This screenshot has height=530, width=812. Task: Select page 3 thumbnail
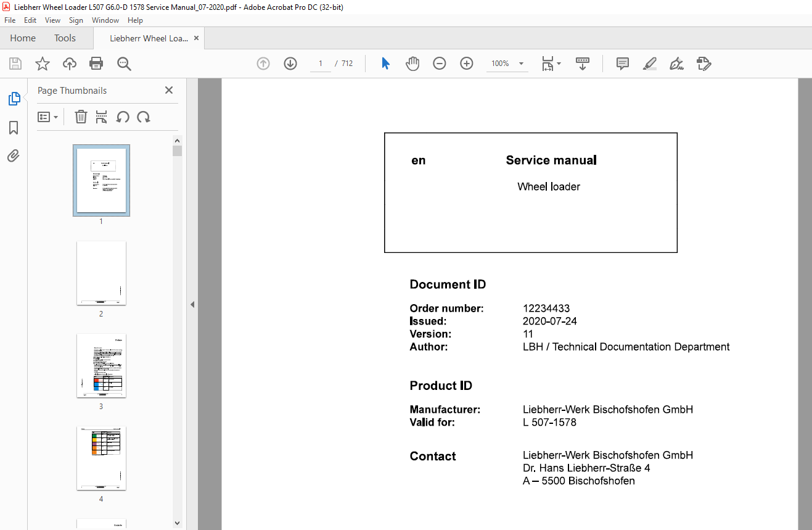click(101, 365)
